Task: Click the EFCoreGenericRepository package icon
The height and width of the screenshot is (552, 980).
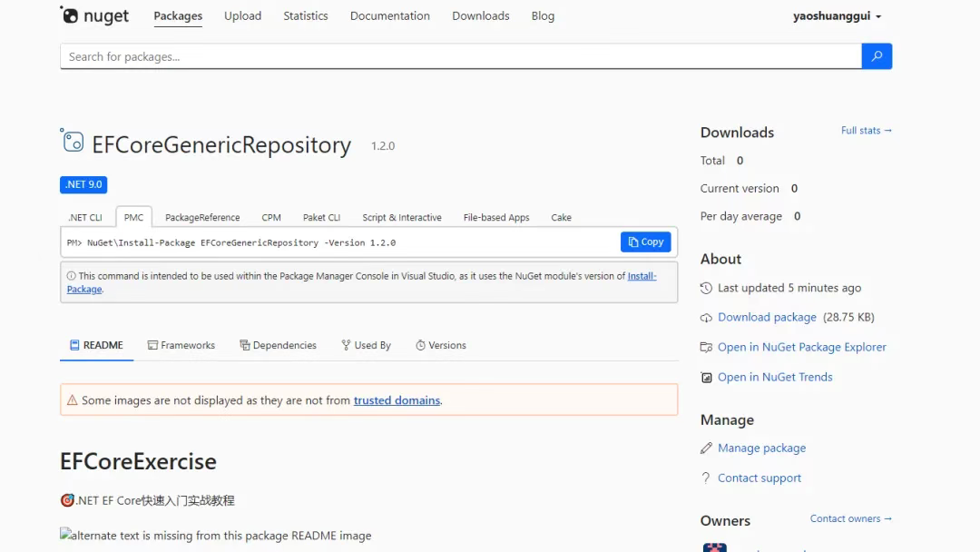Action: click(72, 141)
